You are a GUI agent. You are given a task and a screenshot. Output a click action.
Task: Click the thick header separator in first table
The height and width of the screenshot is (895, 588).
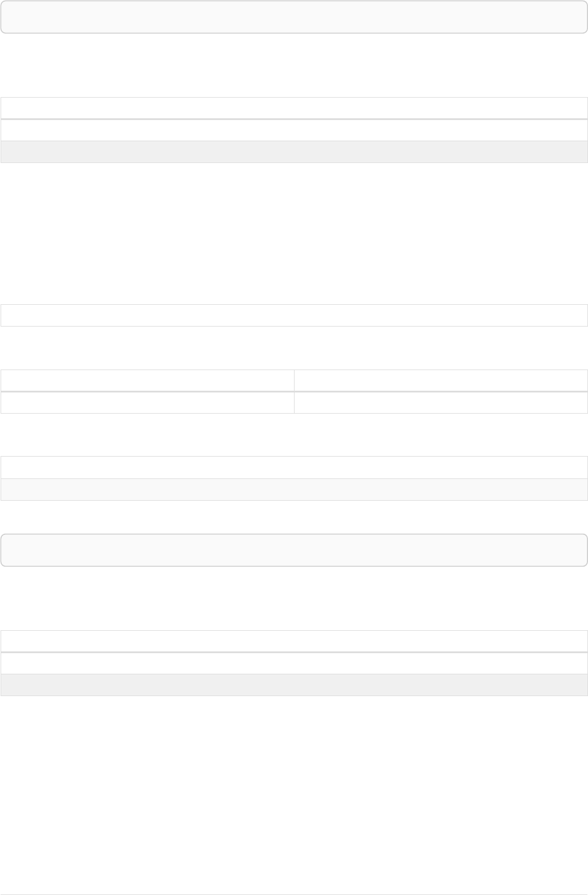[294, 119]
